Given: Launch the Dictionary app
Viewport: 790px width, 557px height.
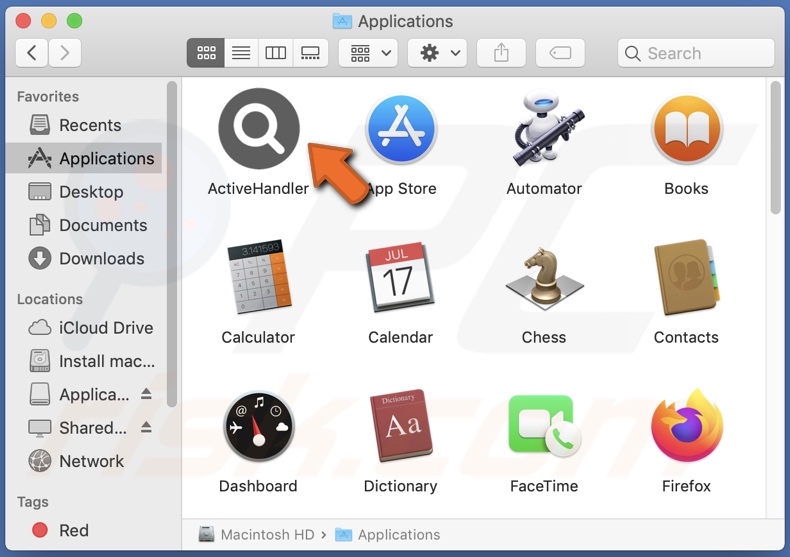Looking at the screenshot, I should (402, 426).
